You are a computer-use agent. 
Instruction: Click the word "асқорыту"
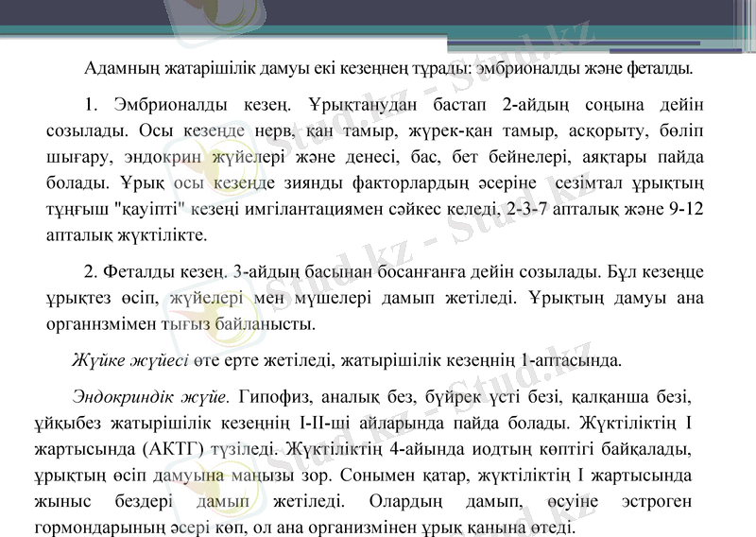[609, 130]
